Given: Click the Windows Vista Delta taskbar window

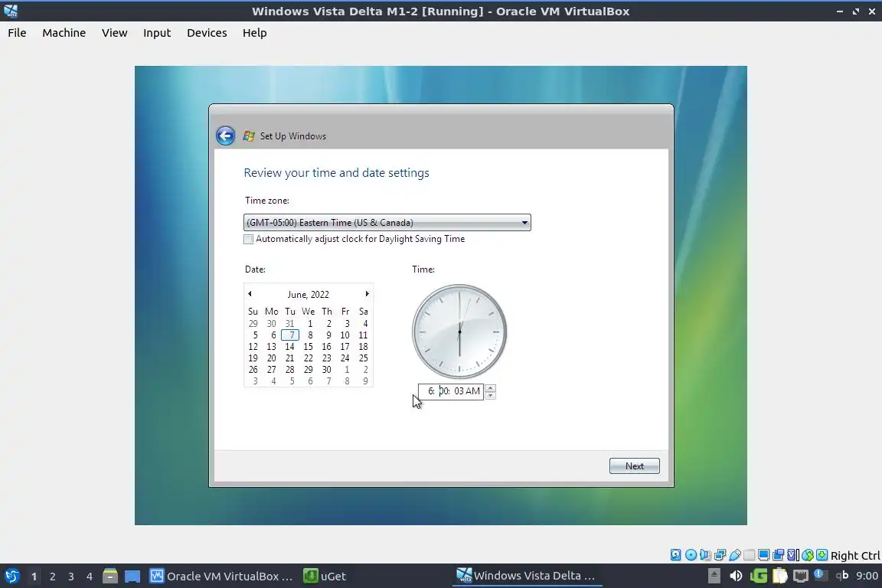Looking at the screenshot, I should coord(527,575).
